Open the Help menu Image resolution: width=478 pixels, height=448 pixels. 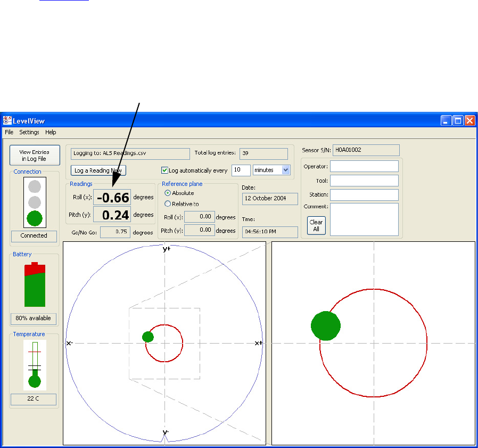pyautogui.click(x=51, y=132)
